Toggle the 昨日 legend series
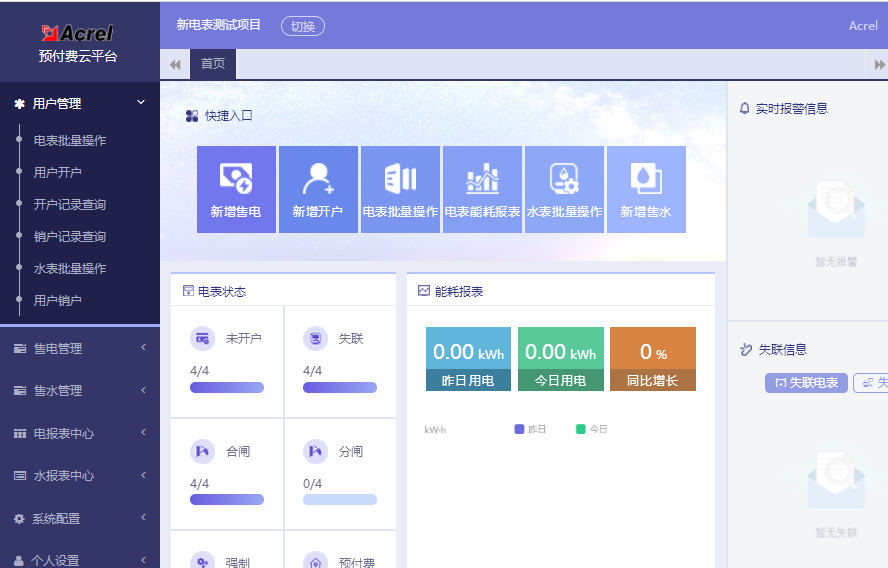This screenshot has width=888, height=568. pos(530,429)
